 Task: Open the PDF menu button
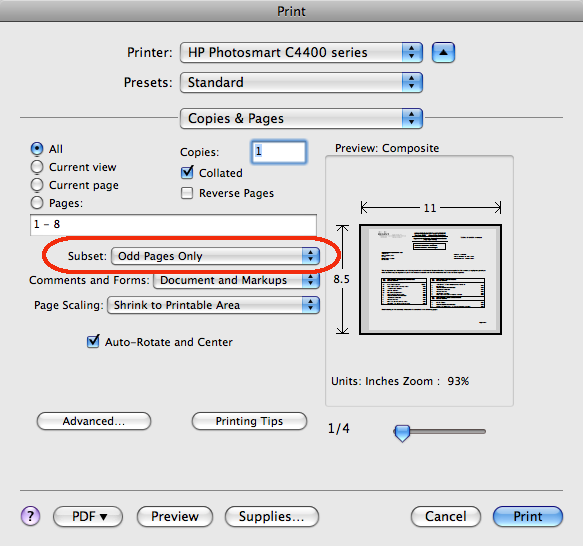coord(88,516)
